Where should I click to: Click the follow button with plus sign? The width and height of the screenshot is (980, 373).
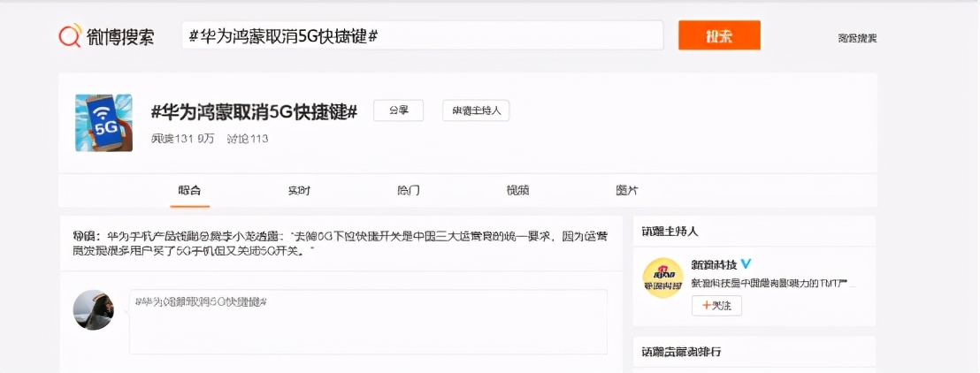(716, 306)
